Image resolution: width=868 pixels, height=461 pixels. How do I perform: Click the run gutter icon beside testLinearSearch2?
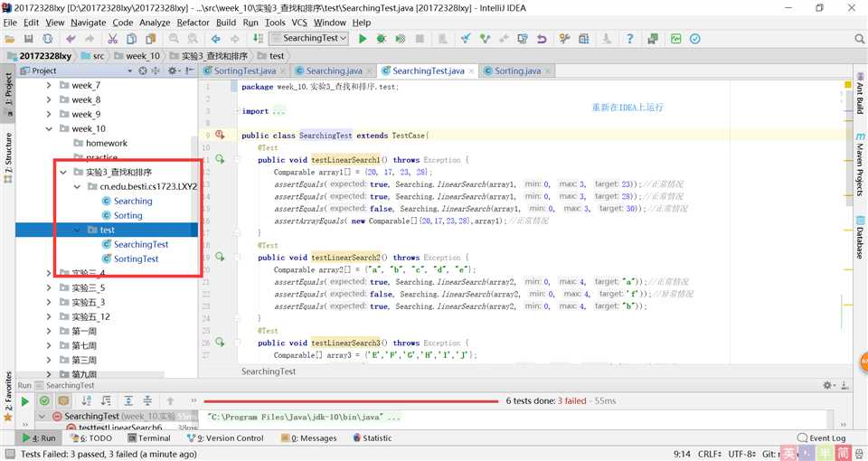220,257
